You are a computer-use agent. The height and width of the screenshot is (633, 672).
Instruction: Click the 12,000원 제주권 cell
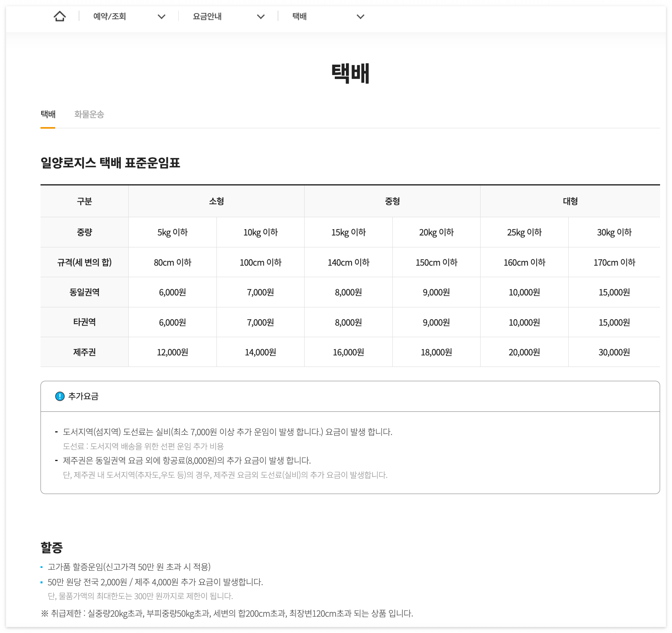[x=172, y=352]
